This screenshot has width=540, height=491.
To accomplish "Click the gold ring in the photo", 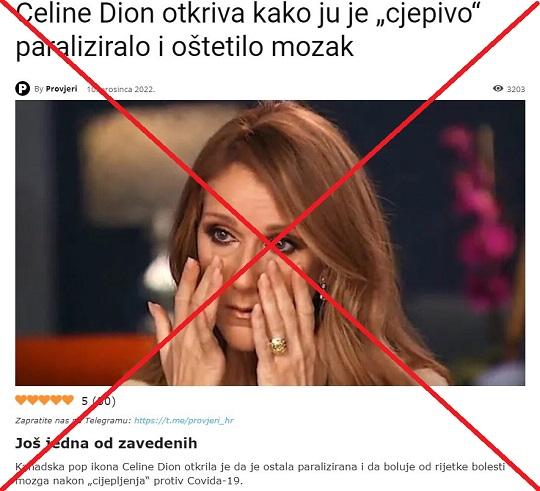I will 278,345.
